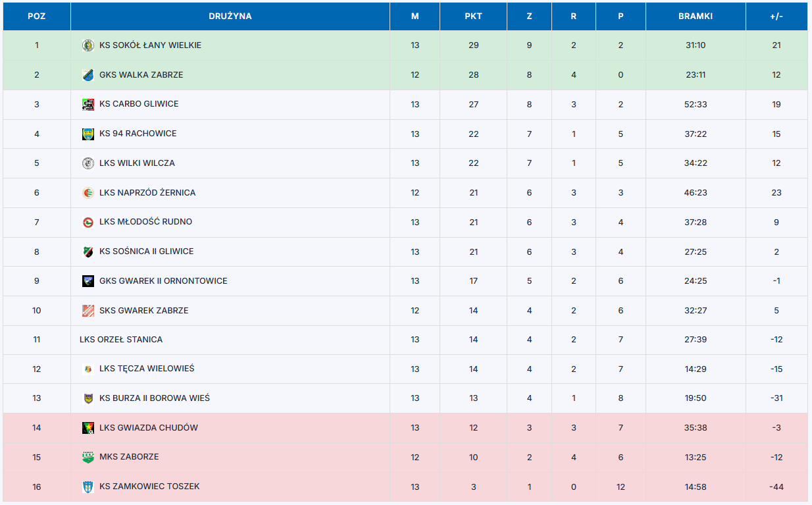
Task: Sort table by PKT column header
Action: [x=473, y=16]
